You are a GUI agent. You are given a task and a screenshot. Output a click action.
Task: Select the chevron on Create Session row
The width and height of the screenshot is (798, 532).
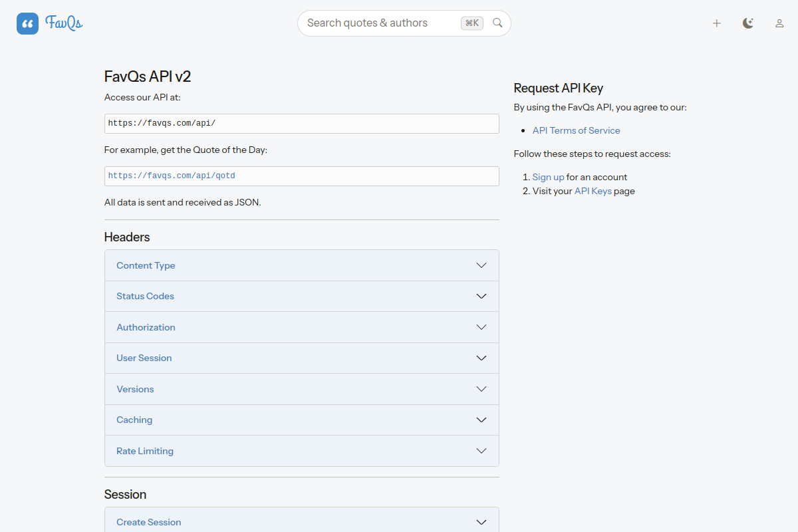pyautogui.click(x=481, y=522)
